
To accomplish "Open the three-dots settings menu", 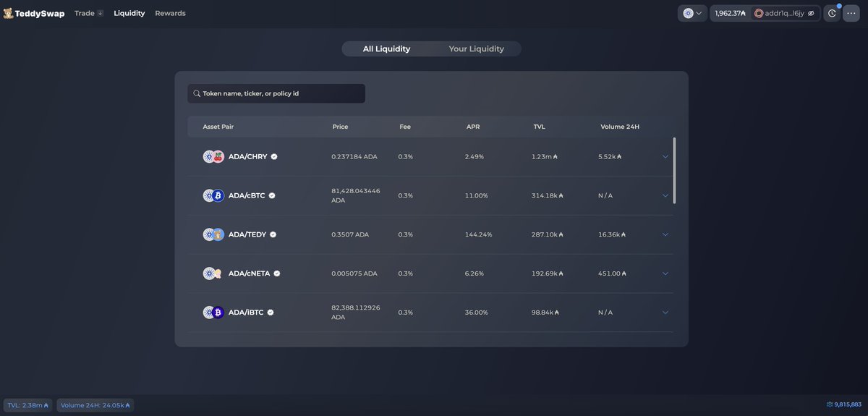I will click(x=851, y=13).
